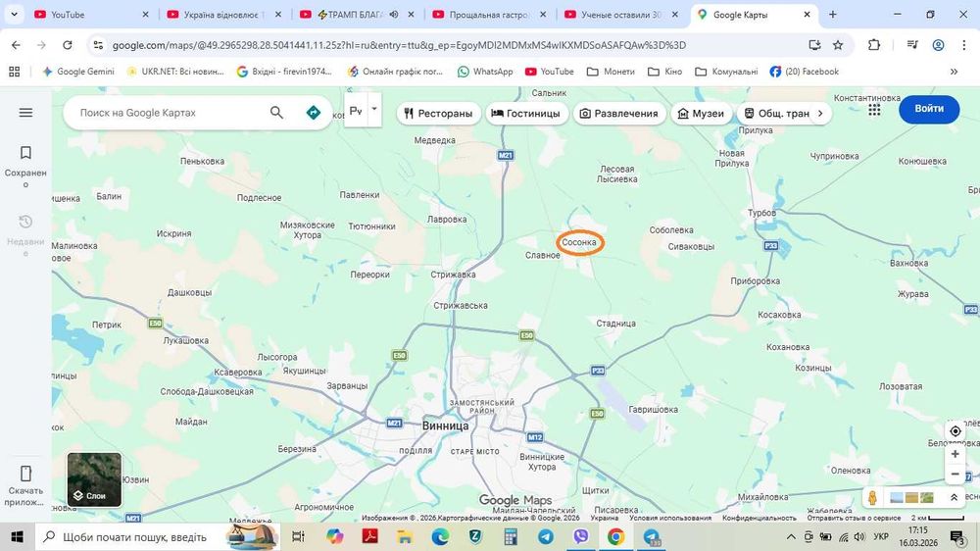980x551 pixels.
Task: Expand the imagery options double chevron
Action: pos(955,498)
